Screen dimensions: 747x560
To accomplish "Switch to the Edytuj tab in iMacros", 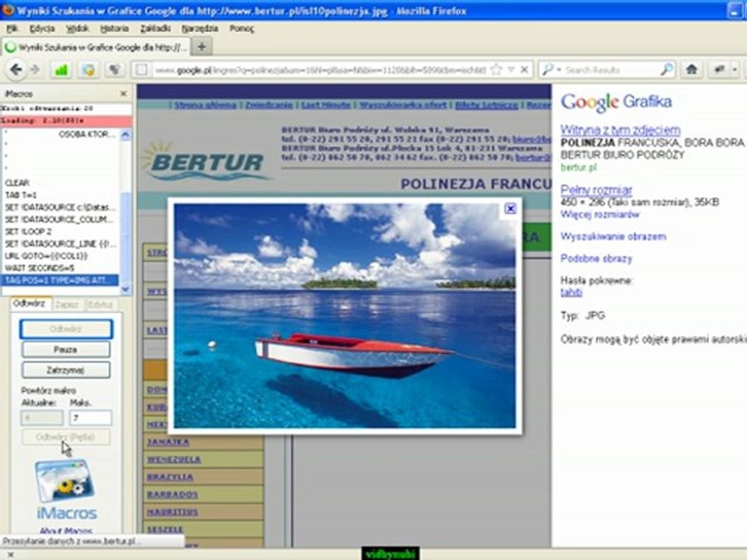I will tap(100, 304).
